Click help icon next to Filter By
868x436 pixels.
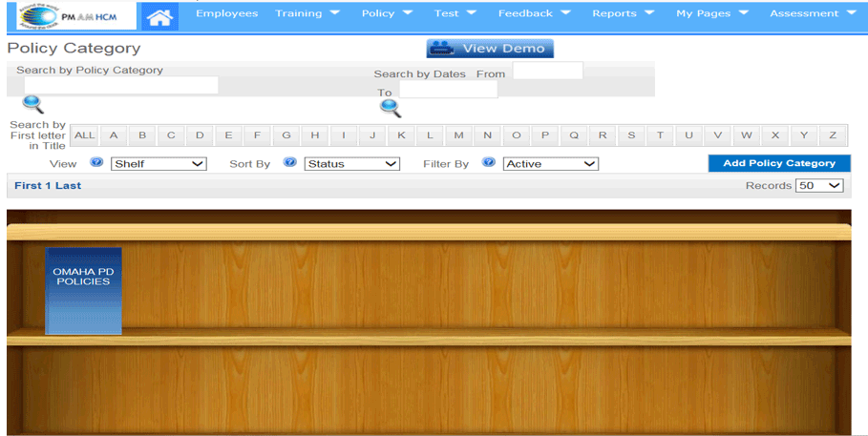point(489,163)
